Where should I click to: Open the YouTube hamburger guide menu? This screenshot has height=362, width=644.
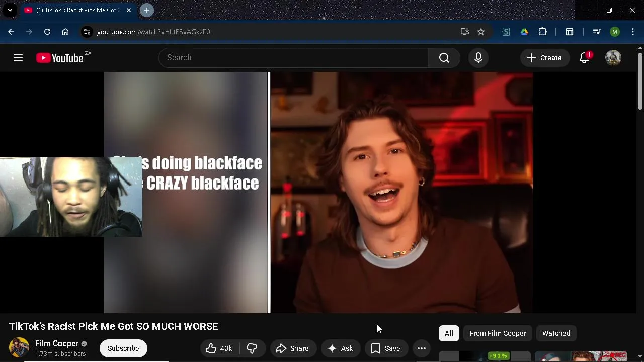18,58
